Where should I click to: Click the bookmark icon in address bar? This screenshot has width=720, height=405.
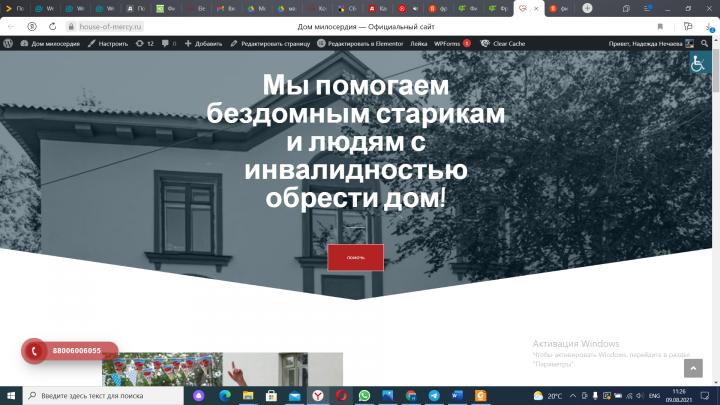660,27
